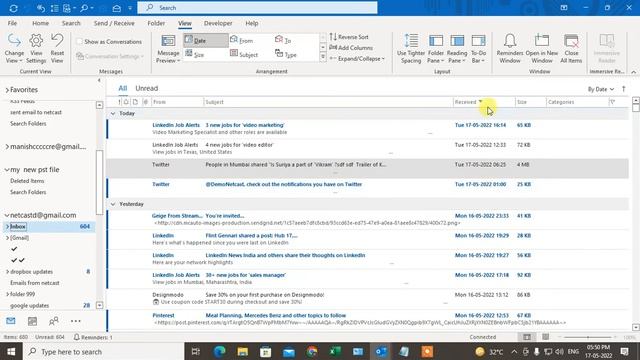Switch to People view icon
The image size is (640, 360).
coord(53,321)
